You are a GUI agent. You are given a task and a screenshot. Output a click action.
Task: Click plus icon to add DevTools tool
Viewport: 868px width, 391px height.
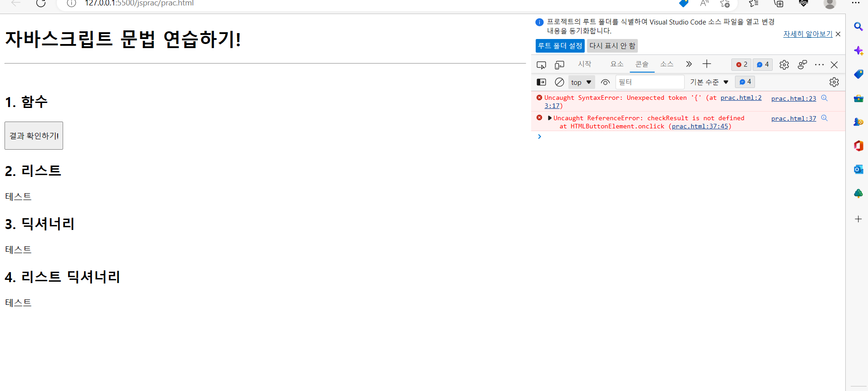click(x=706, y=64)
